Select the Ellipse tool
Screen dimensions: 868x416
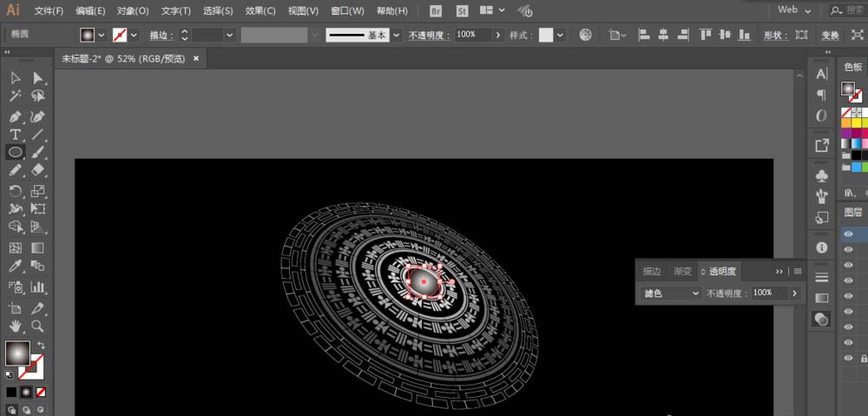(15, 152)
